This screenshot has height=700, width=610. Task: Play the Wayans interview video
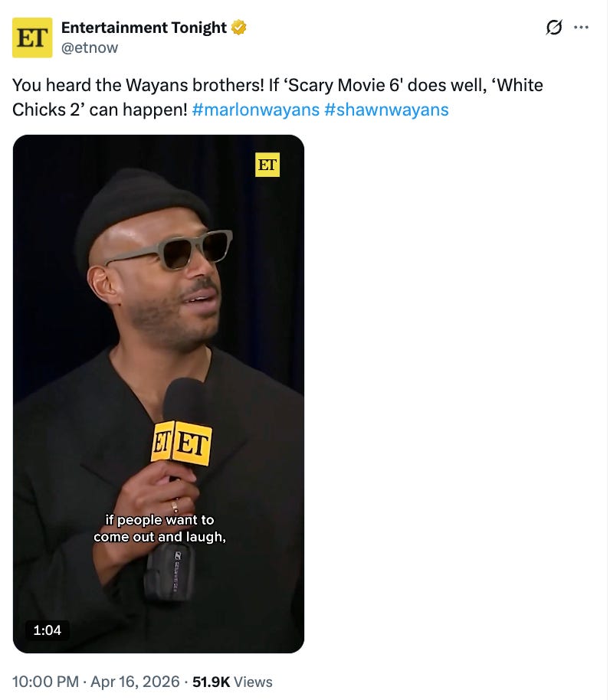coord(159,394)
